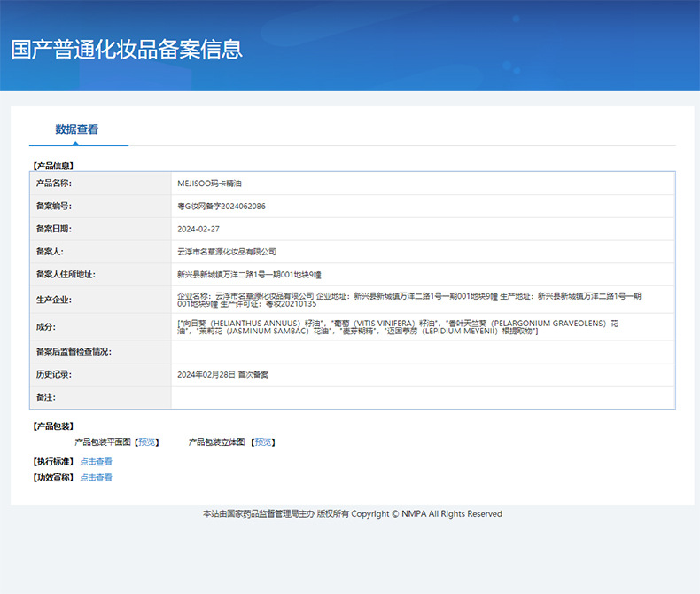
Task: Click product name value MEJISOO玛卡精油
Action: (209, 184)
